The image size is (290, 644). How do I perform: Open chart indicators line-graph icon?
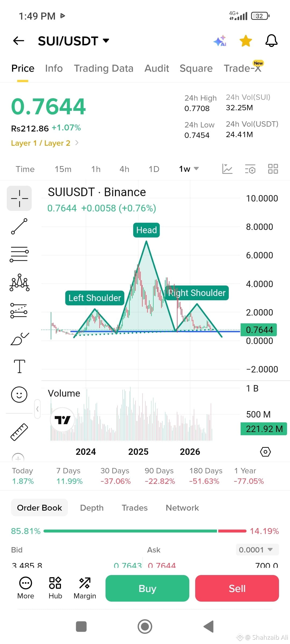(x=227, y=169)
